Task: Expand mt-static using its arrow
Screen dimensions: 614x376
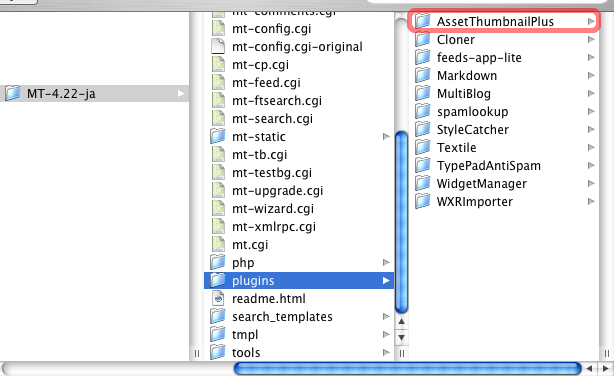Action: 386,136
